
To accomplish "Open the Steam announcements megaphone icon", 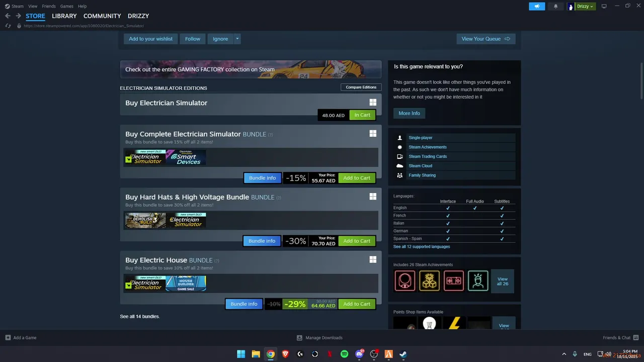I will tap(537, 6).
